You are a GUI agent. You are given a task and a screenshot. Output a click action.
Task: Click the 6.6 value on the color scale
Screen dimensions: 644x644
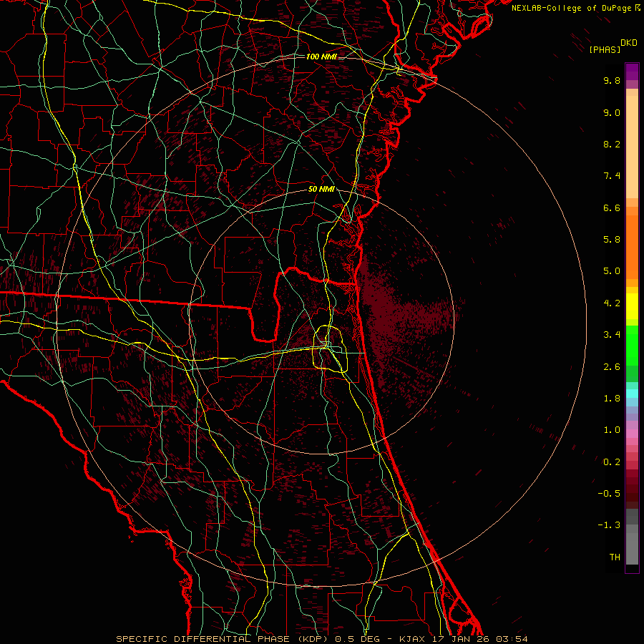coord(612,208)
